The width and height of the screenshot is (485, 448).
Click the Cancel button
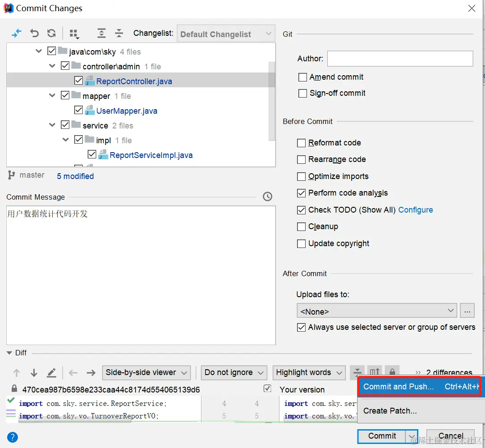pos(451,436)
